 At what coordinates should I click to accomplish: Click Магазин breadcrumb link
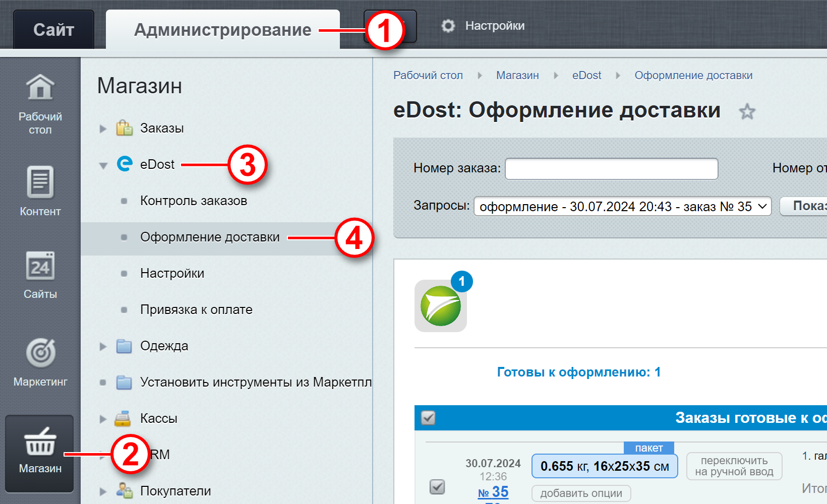tap(517, 76)
